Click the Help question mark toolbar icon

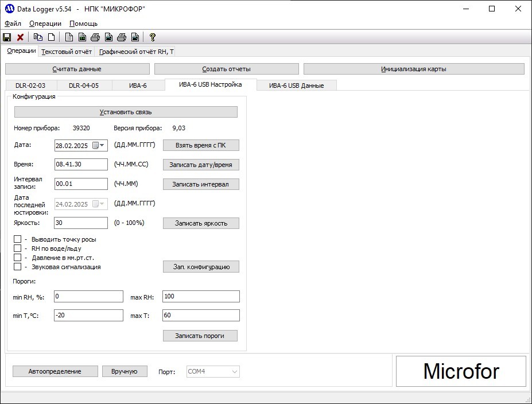152,37
